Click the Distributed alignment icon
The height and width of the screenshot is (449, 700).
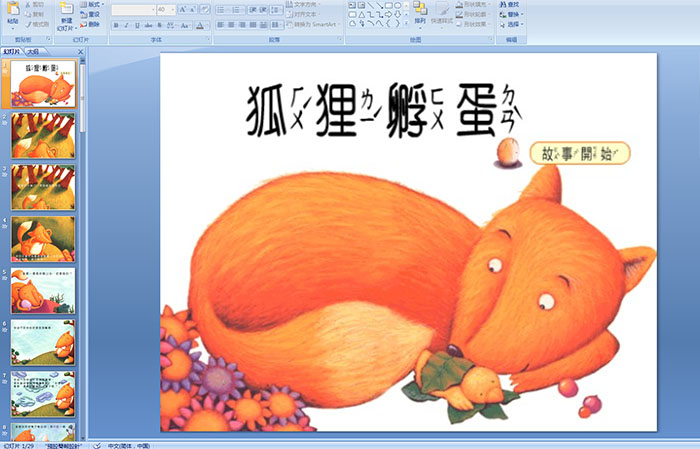point(263,25)
